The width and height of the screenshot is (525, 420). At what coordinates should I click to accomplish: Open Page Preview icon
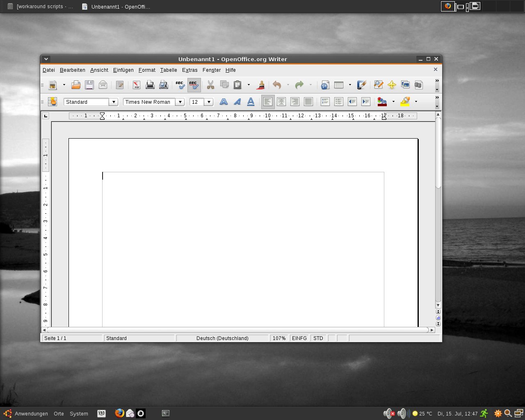coord(164,85)
